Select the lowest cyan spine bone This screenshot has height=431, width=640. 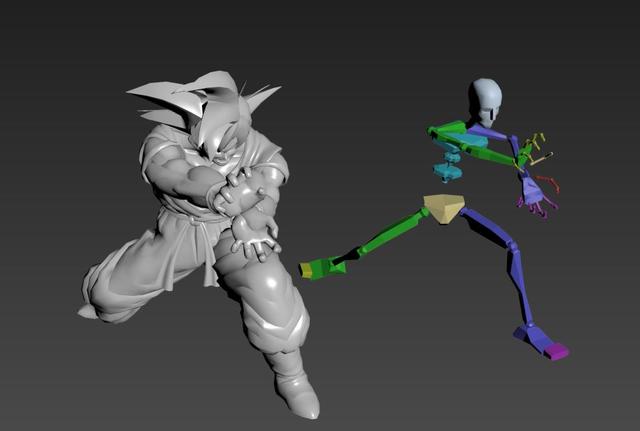click(x=448, y=172)
